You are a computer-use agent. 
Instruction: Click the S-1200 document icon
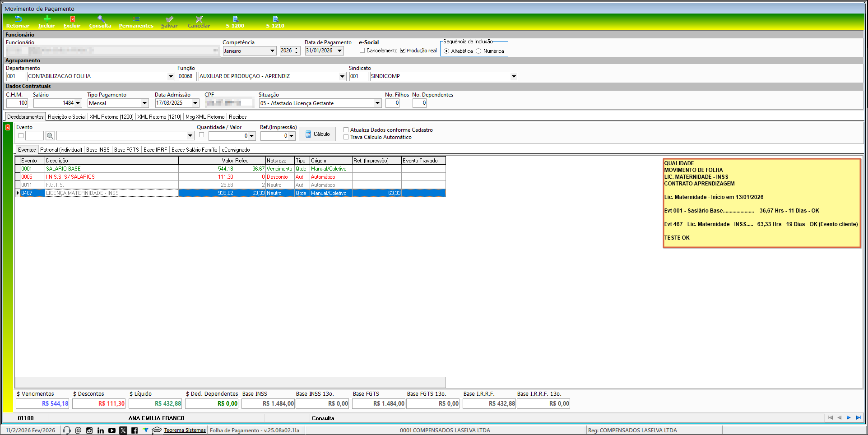pyautogui.click(x=235, y=19)
